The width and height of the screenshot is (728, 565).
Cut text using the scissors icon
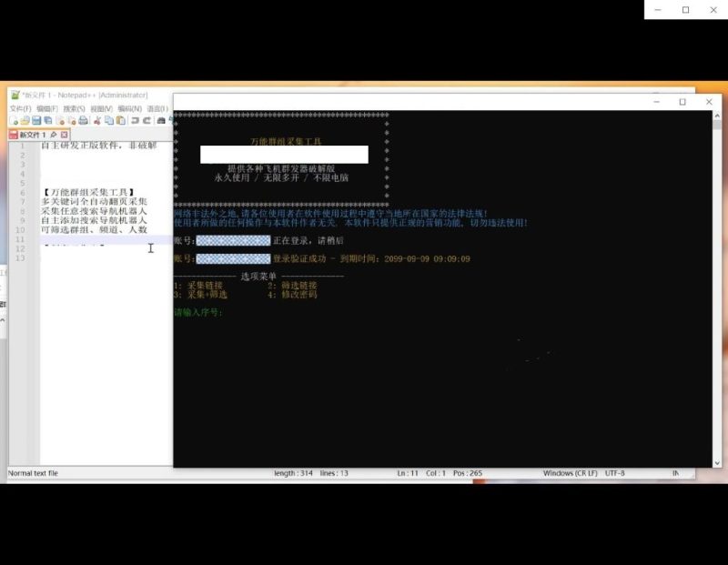click(x=98, y=120)
